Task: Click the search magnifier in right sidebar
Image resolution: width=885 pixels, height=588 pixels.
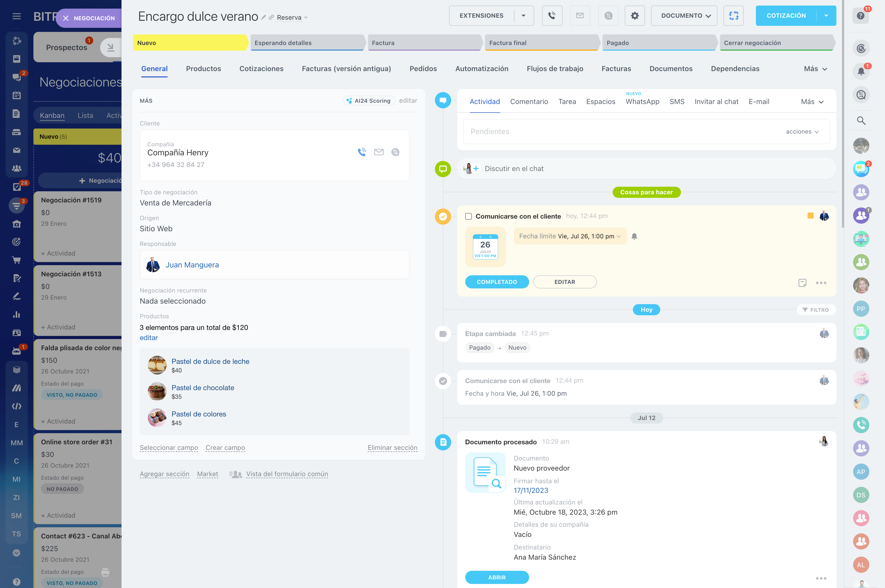Action: coord(861,121)
